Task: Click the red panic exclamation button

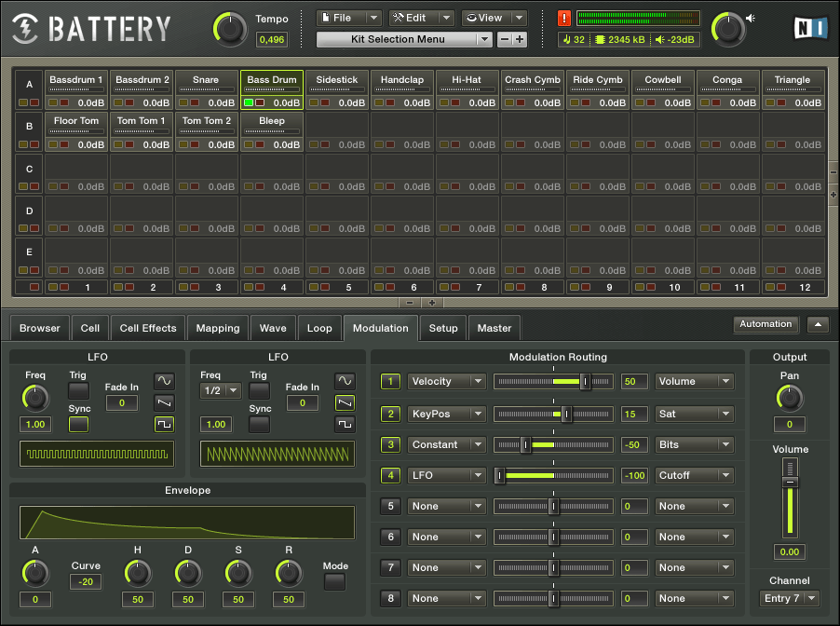Action: [564, 19]
